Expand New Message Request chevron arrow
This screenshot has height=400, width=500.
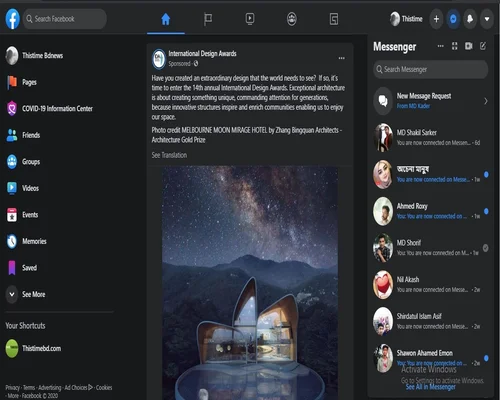[x=486, y=101]
